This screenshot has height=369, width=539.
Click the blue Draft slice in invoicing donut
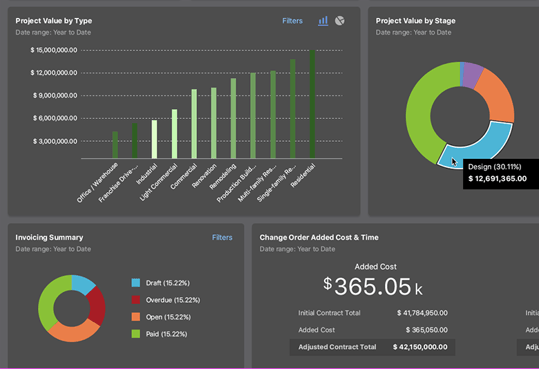pyautogui.click(x=82, y=284)
